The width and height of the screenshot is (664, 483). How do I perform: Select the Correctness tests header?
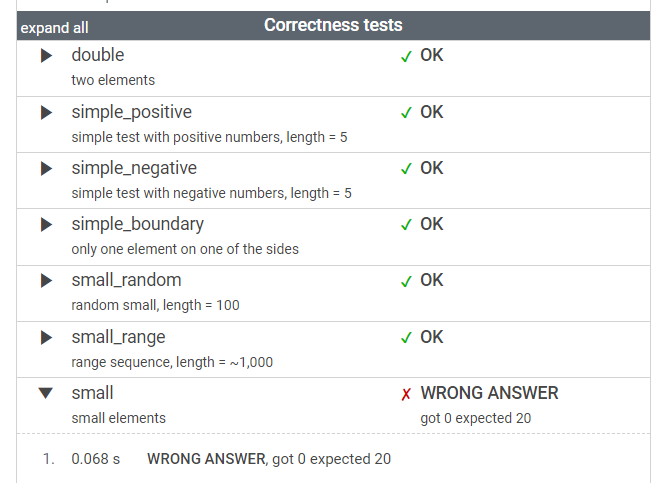[x=333, y=25]
